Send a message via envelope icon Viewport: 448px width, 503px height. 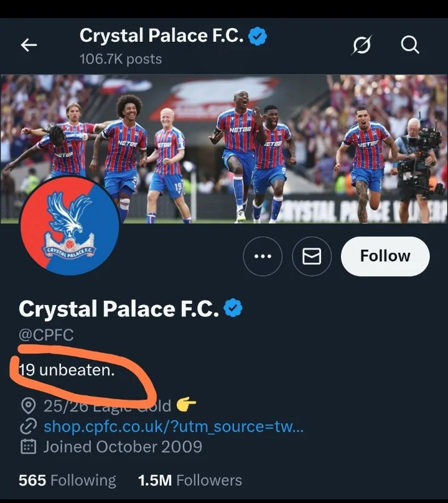tap(311, 256)
